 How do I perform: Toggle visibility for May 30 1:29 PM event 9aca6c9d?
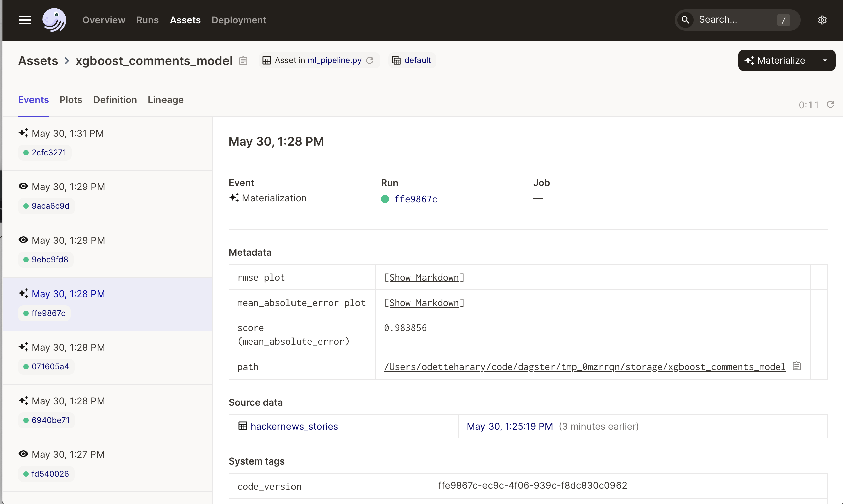pyautogui.click(x=23, y=186)
